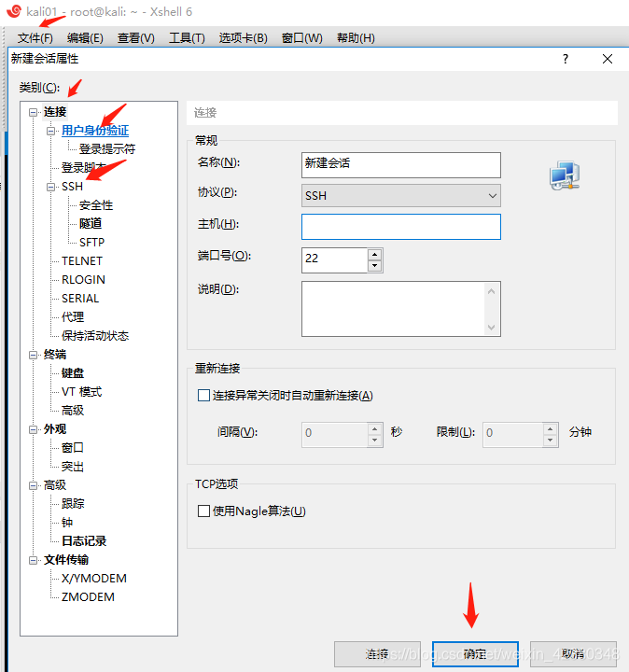Image resolution: width=629 pixels, height=672 pixels.
Task: Select SFTP tree item
Action: (91, 243)
